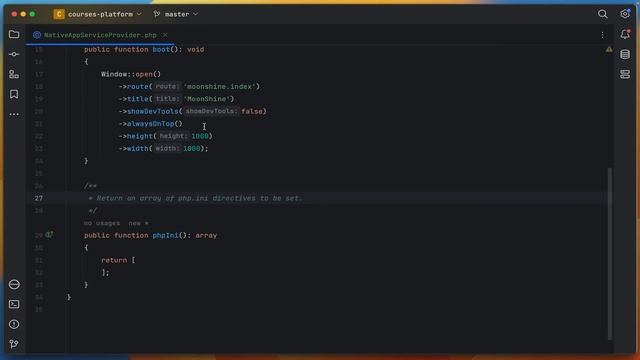Viewport: 640px width, 360px height.
Task: Click the gutter override icon at line 29
Action: [x=49, y=235]
